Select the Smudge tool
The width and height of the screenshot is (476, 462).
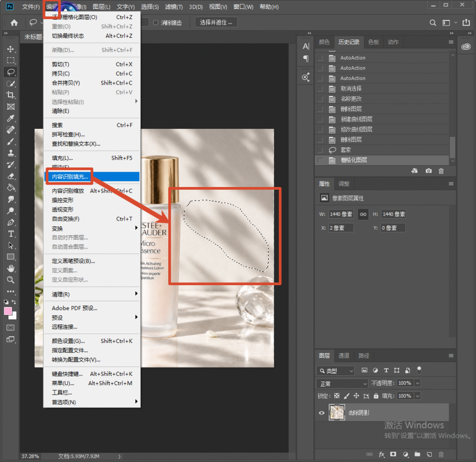coord(11,199)
